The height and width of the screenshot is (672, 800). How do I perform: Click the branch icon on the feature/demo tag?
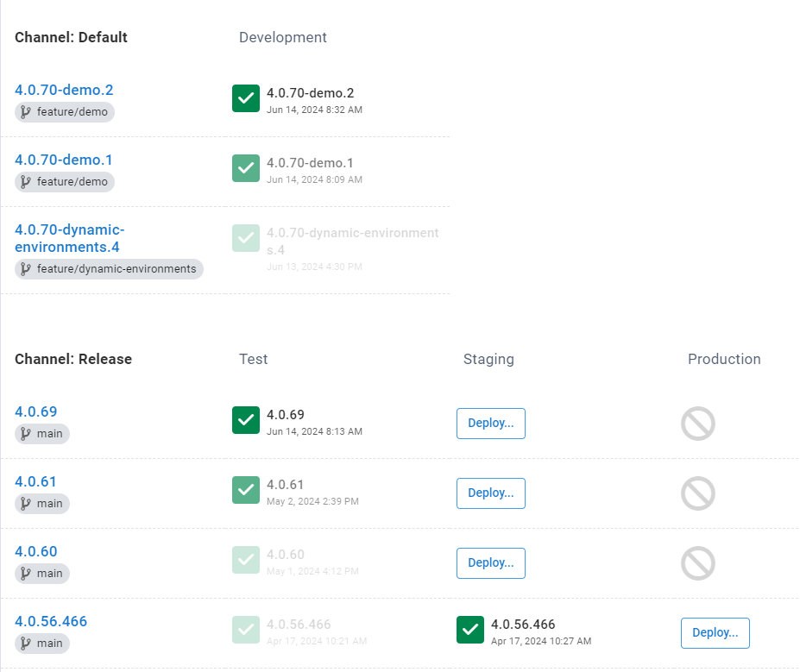(25, 111)
